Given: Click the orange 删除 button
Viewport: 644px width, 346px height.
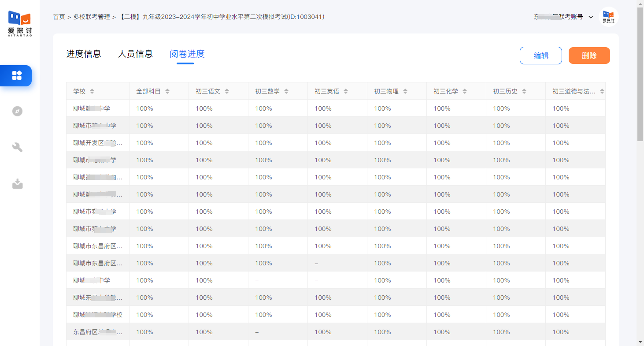Looking at the screenshot, I should pos(589,56).
